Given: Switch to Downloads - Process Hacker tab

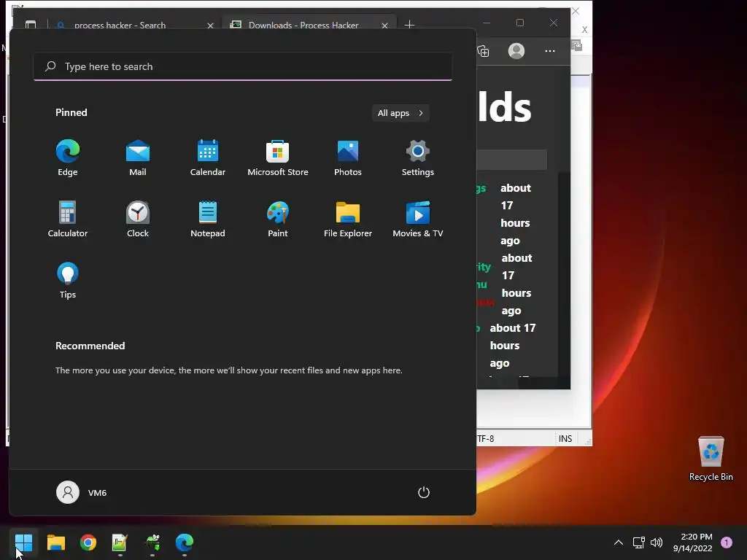Looking at the screenshot, I should [303, 26].
